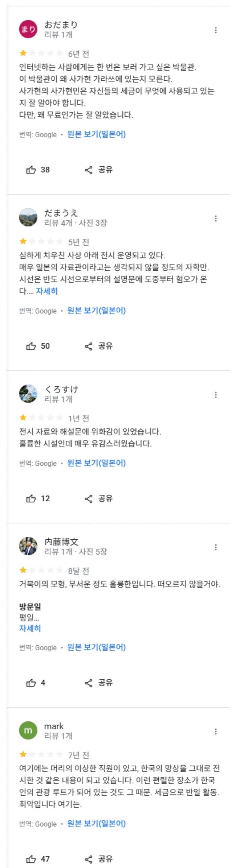Expand だまうえ's review with 자세히

click(47, 291)
